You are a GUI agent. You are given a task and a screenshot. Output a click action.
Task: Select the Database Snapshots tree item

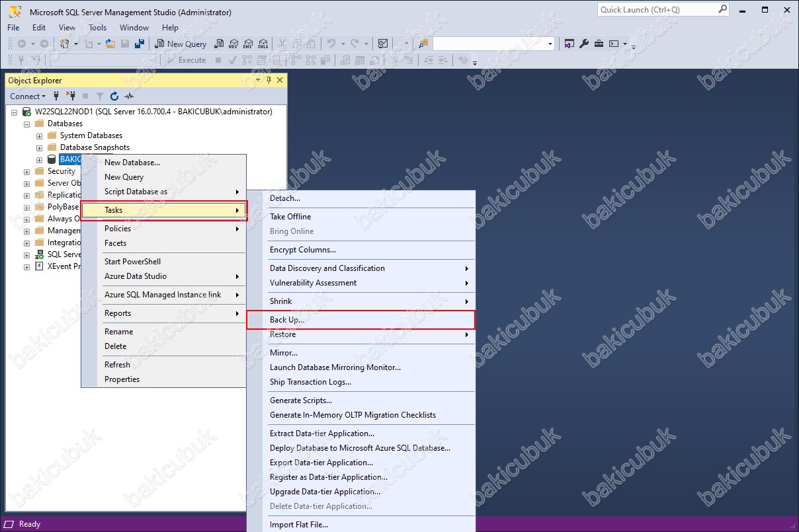click(95, 147)
